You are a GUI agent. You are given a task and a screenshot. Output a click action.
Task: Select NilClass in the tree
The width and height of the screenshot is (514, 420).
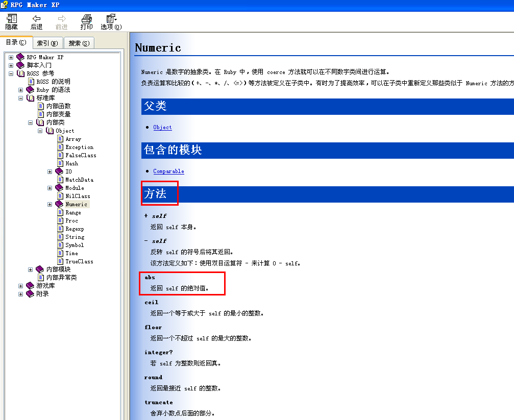(78, 196)
